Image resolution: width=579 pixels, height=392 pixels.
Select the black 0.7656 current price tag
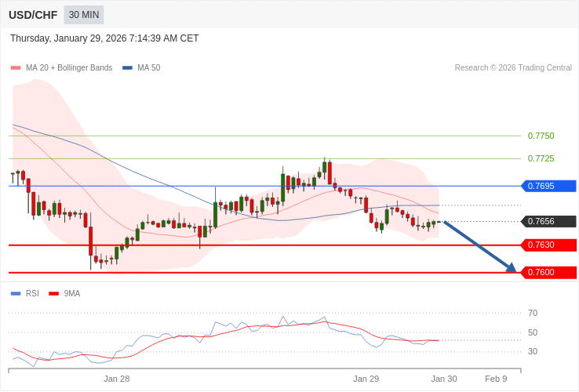point(548,221)
